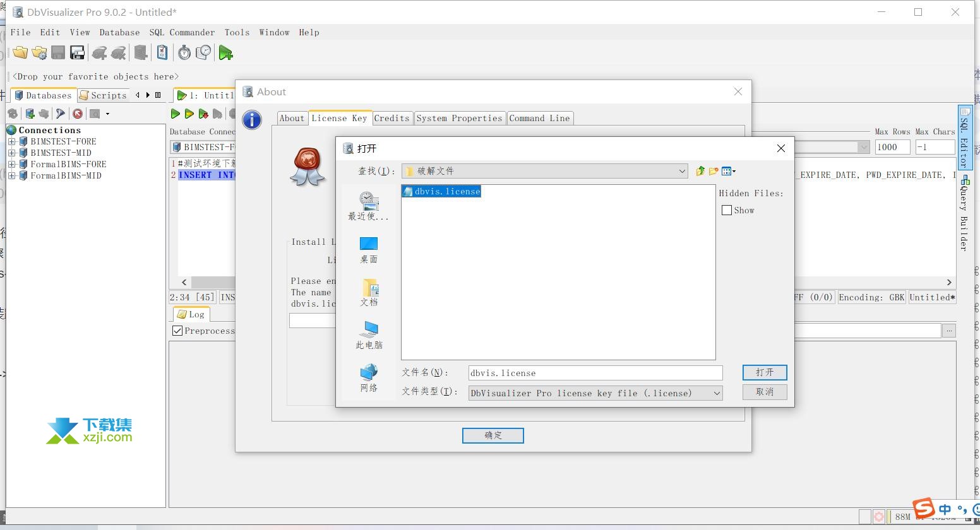The height and width of the screenshot is (530, 980).
Task: Click the new SQL Commander green-plus icon
Action: (x=225, y=53)
